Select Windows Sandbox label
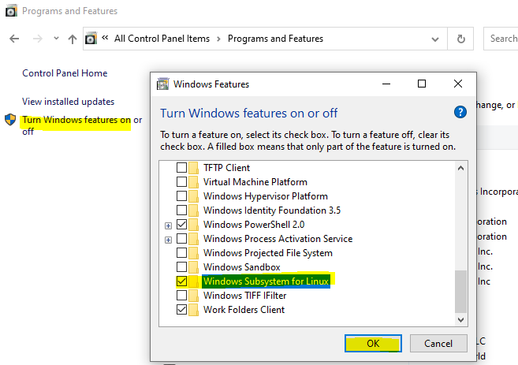 click(242, 267)
